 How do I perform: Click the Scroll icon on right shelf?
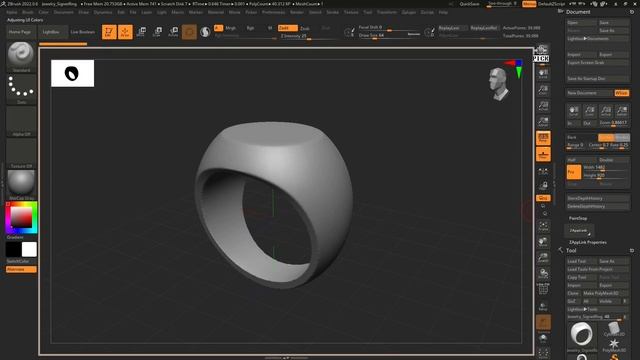click(x=543, y=74)
